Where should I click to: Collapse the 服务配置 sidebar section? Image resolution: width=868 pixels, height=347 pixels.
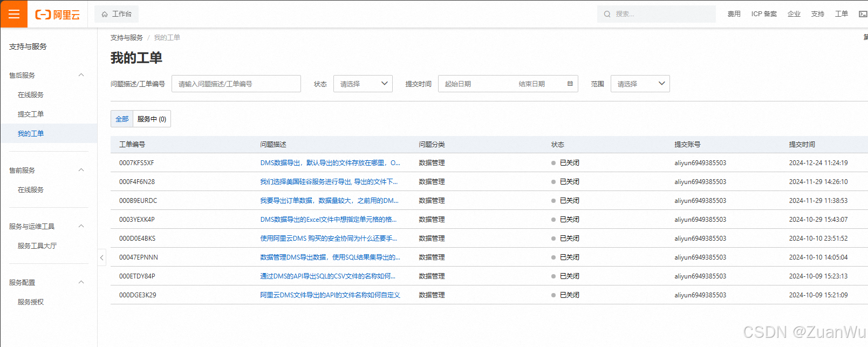tap(81, 282)
